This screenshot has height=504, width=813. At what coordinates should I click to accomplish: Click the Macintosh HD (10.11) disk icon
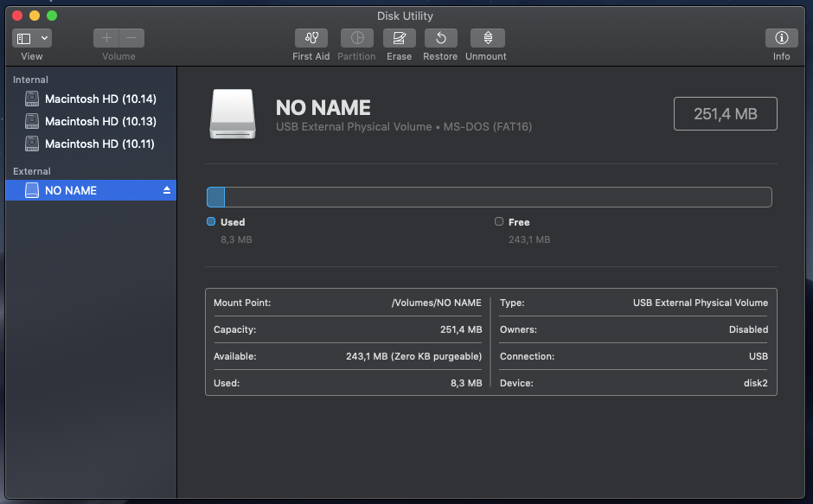tap(32, 144)
